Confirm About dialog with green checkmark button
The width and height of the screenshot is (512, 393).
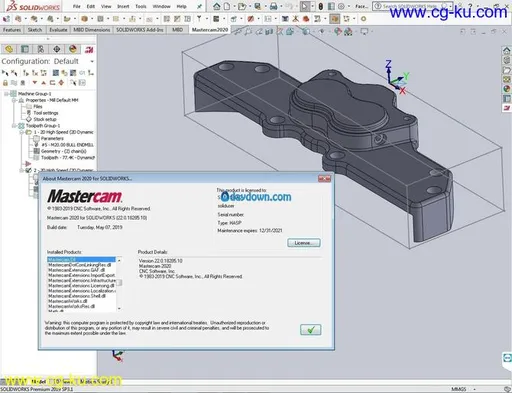coord(311,330)
